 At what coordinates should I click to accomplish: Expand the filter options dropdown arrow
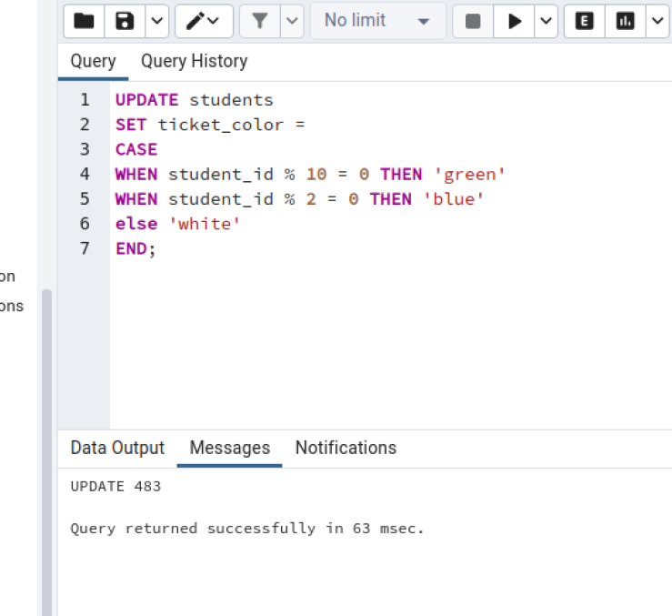pyautogui.click(x=292, y=21)
